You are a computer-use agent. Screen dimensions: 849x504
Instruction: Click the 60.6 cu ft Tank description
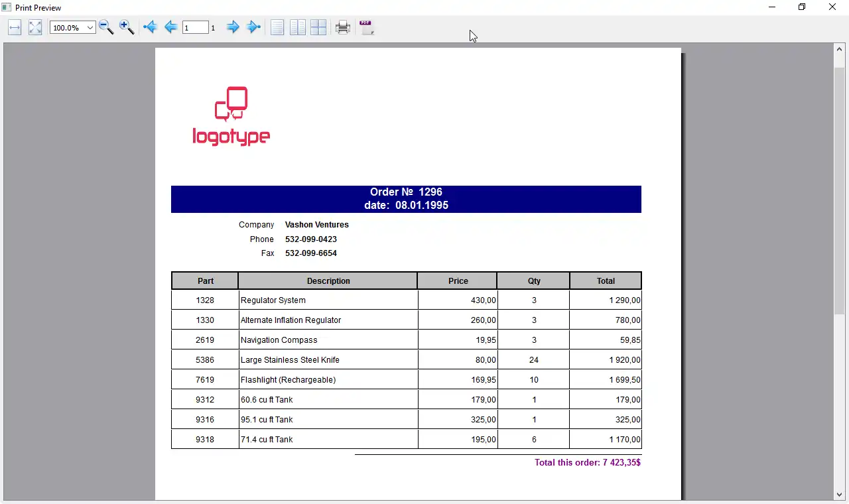pyautogui.click(x=267, y=400)
